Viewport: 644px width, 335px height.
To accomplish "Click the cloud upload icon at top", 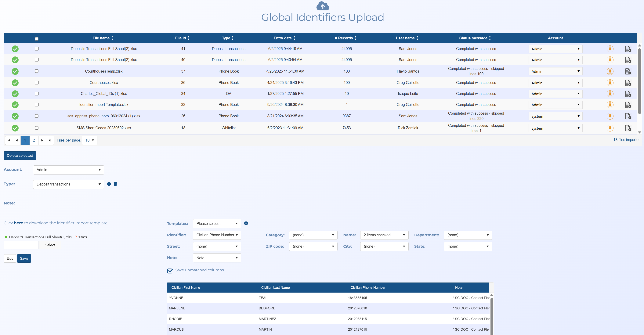I will (323, 6).
